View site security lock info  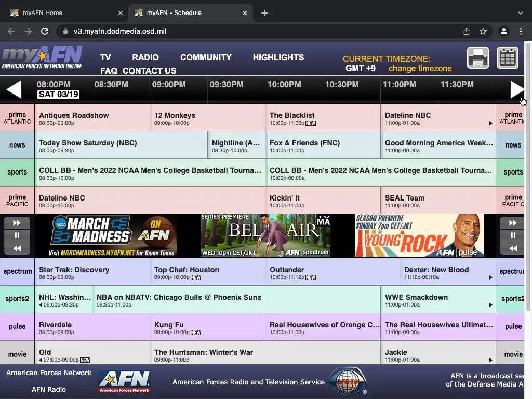tap(65, 31)
